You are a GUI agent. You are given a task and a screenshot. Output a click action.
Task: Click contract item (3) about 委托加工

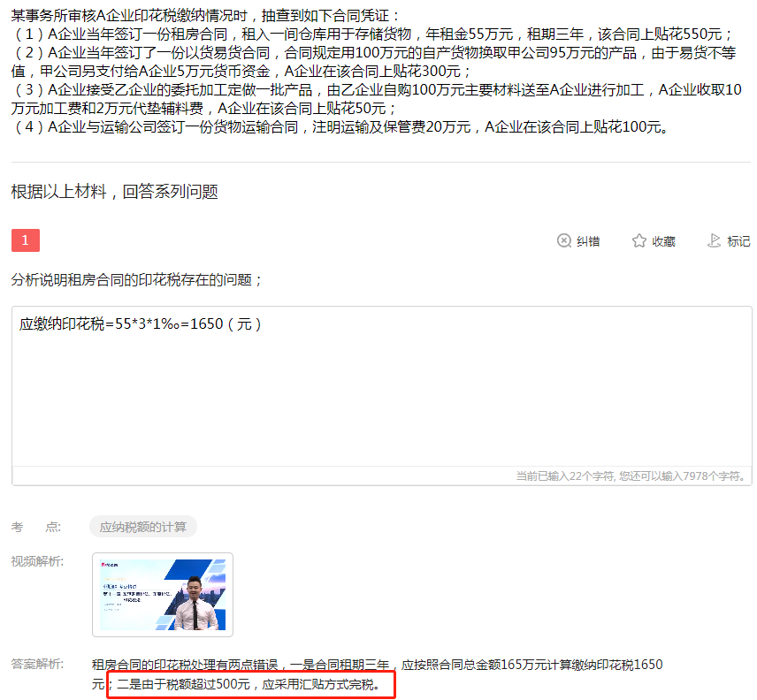pyautogui.click(x=371, y=99)
